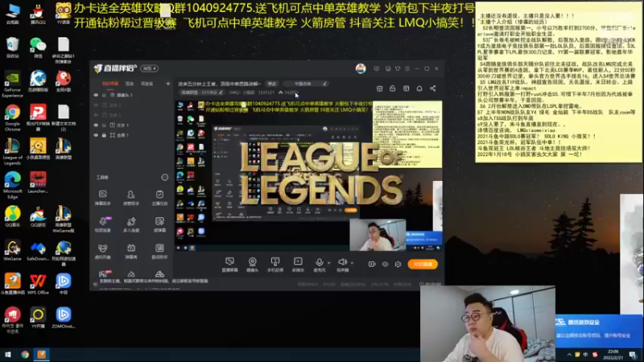
Task: Add a 直播屏幕 screen capture source
Action: (x=229, y=265)
